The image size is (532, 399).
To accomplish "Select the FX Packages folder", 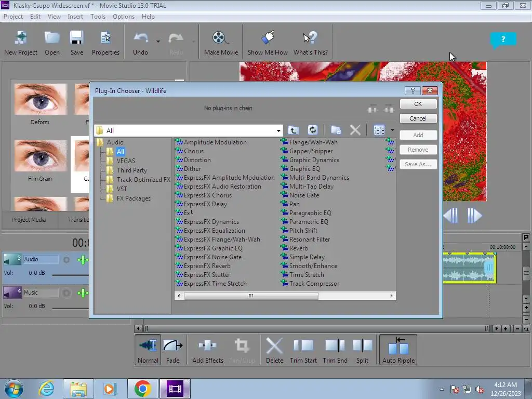I will pos(134,198).
